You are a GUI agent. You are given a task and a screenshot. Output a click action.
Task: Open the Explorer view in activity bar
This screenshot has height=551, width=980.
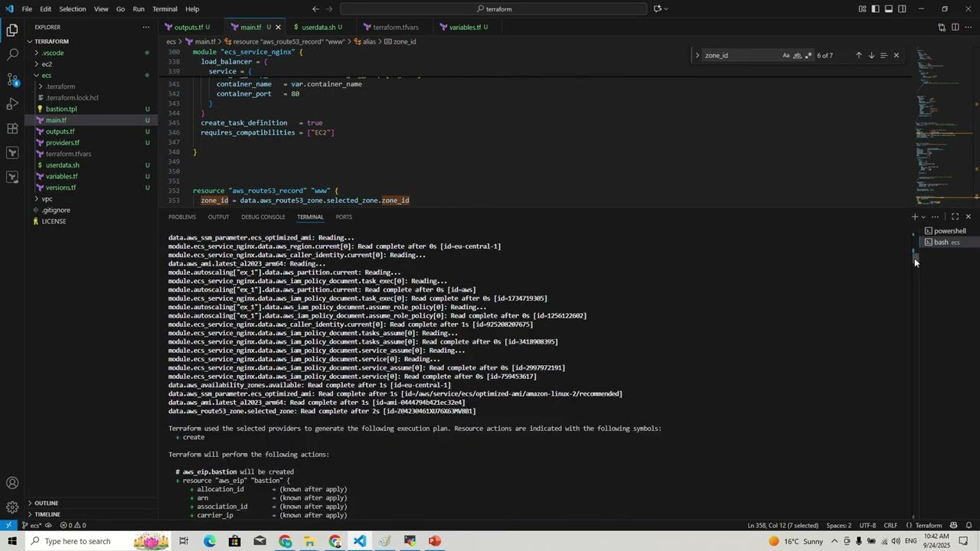point(12,31)
